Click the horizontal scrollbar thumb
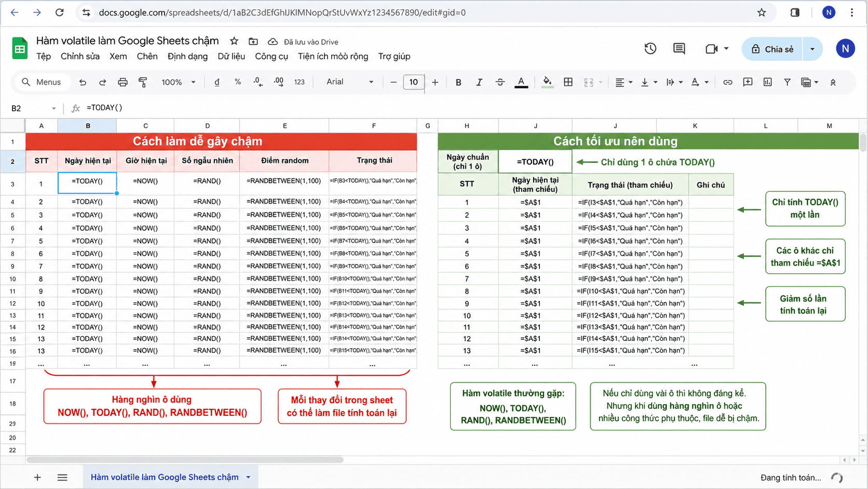Viewport: 868px width, 489px height. [x=185, y=460]
